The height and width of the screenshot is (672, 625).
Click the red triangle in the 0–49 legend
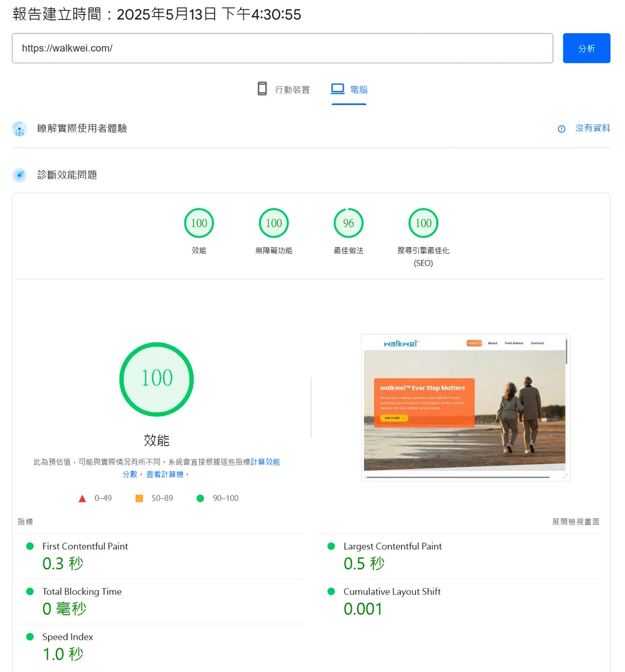82,498
